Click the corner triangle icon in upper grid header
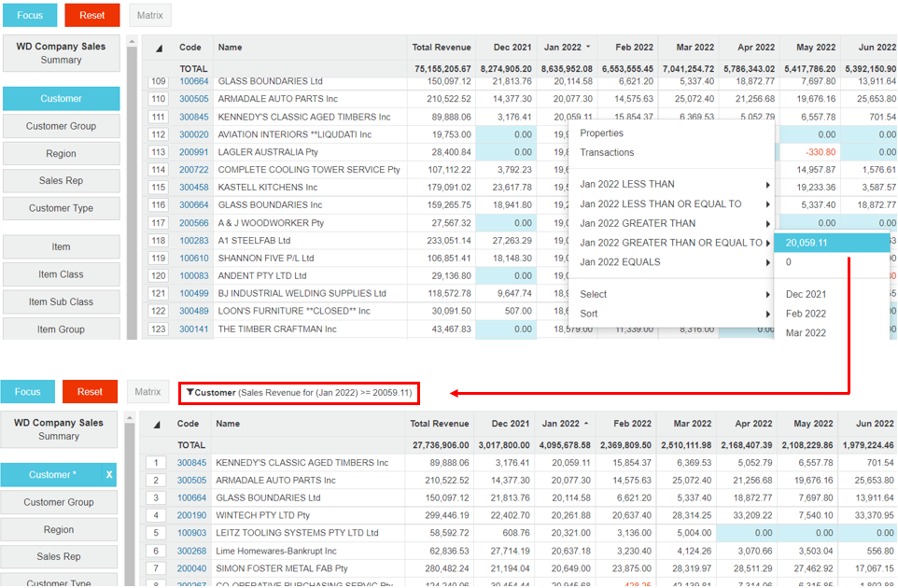 (x=158, y=48)
